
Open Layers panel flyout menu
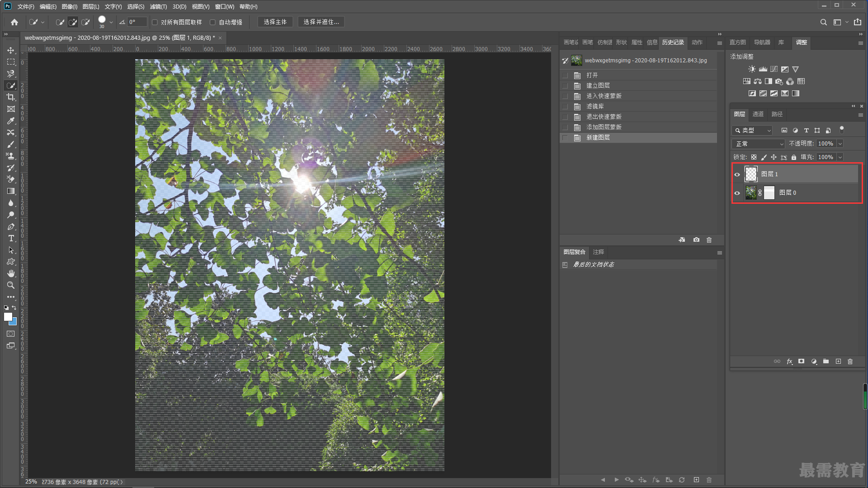pyautogui.click(x=861, y=115)
